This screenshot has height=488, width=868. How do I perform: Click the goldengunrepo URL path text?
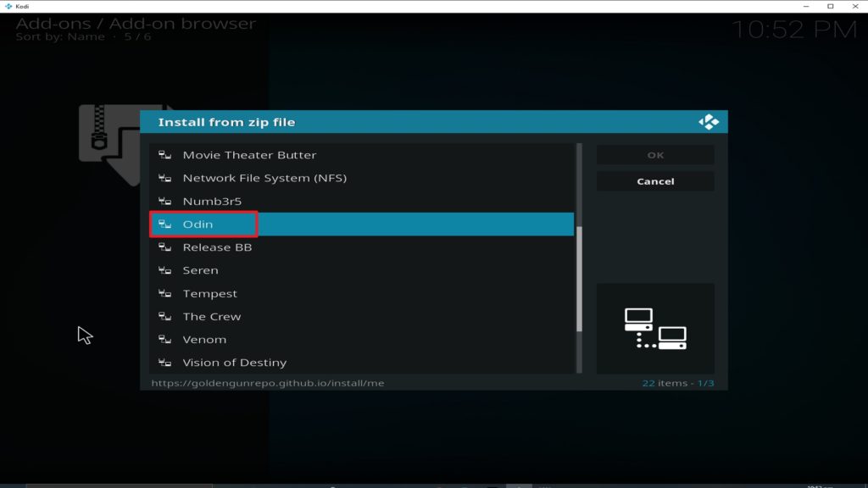(x=268, y=383)
